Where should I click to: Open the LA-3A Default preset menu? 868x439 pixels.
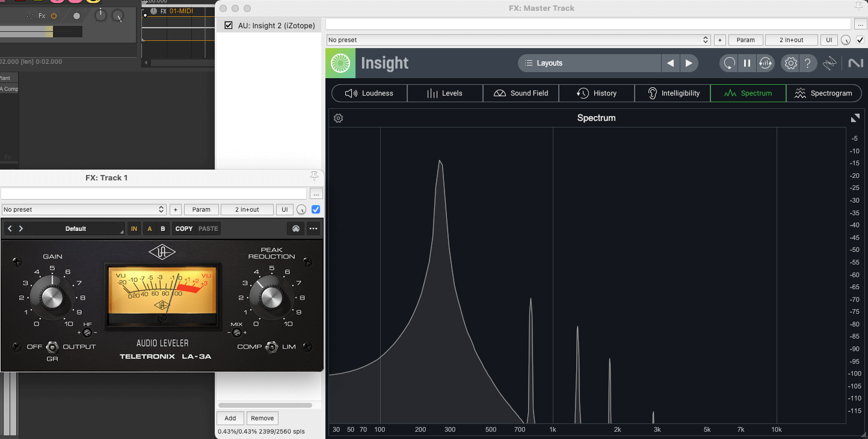76,229
